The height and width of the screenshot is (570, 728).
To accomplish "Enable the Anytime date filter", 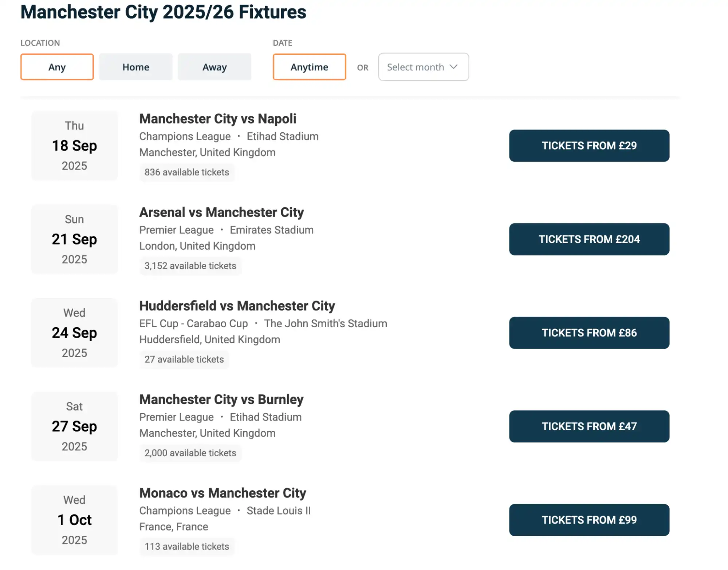I will (x=309, y=67).
